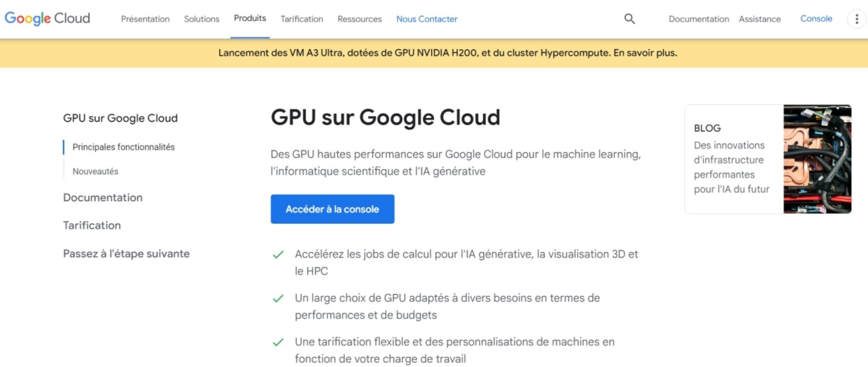Select Principales fonctionnalités in the sidebar
Viewport: 868px width, 367px height.
coord(123,147)
